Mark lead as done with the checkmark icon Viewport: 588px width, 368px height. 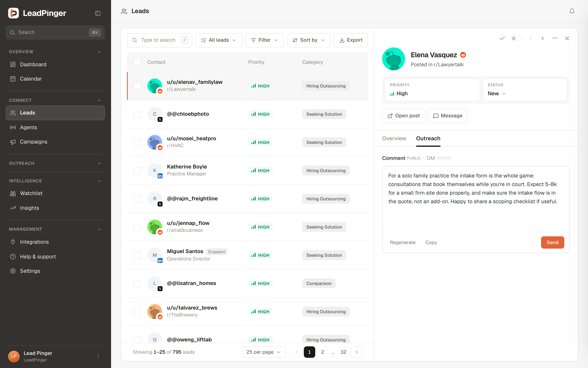502,38
